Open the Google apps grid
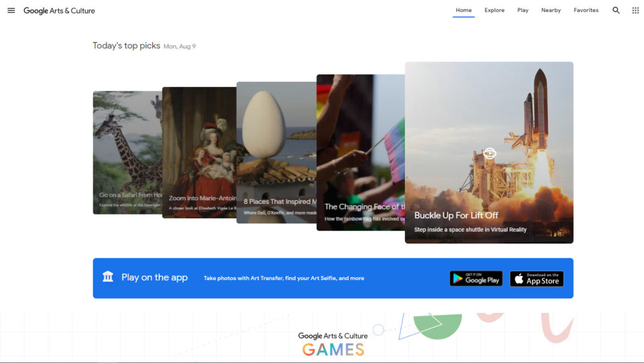Viewport: 644px width, 363px height. pos(635,10)
